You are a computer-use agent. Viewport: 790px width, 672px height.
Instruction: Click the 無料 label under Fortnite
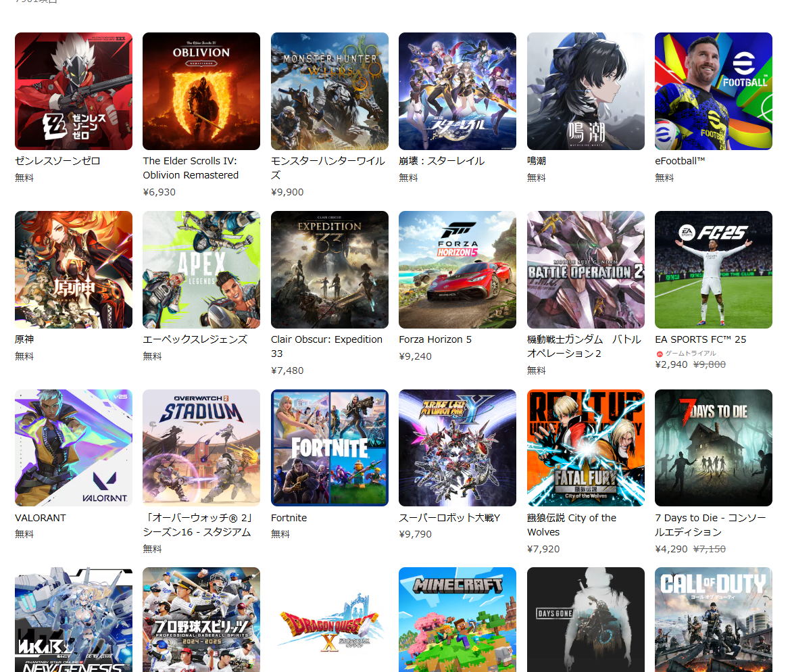pos(280,534)
